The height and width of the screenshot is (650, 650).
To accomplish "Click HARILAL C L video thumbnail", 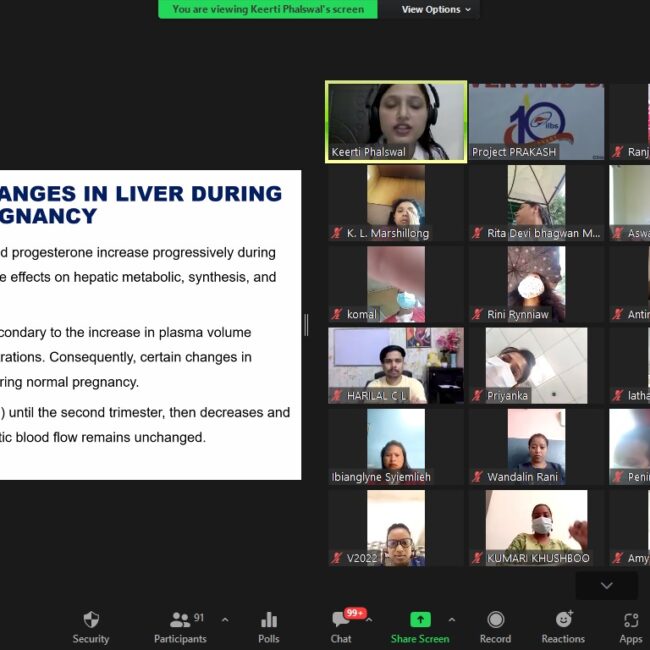I will [396, 366].
